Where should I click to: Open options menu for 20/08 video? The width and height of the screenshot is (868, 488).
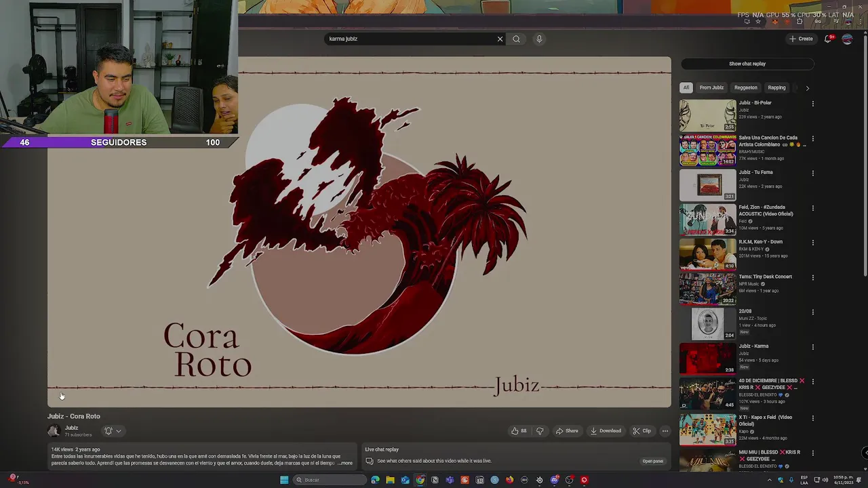812,312
